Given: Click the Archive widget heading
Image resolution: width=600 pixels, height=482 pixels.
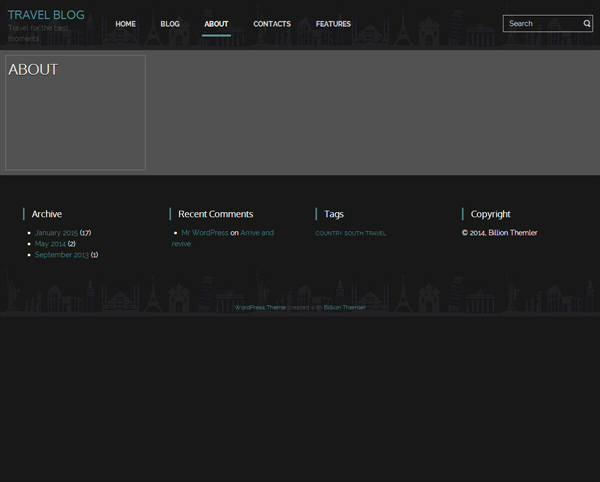Looking at the screenshot, I should [x=46, y=214].
